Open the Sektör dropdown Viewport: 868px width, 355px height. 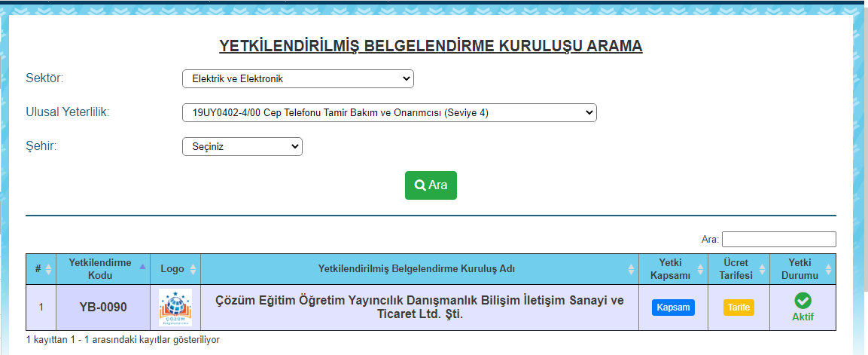(x=298, y=78)
